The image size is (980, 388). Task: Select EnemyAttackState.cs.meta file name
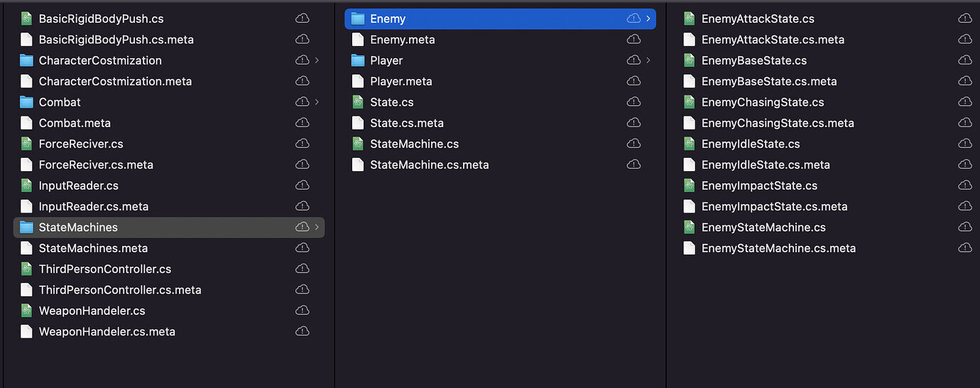pos(773,40)
